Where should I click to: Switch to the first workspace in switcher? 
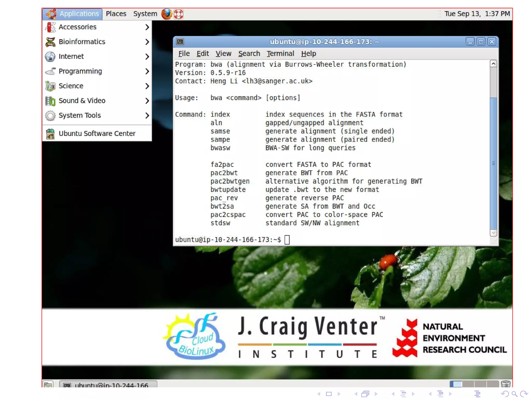pyautogui.click(x=456, y=384)
